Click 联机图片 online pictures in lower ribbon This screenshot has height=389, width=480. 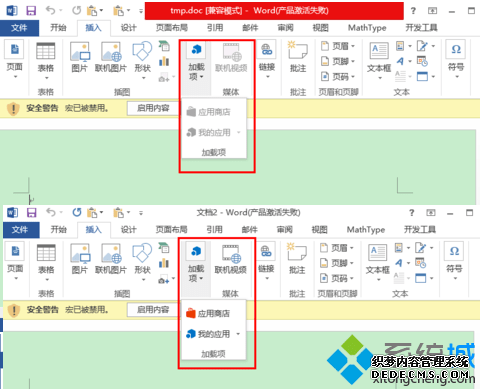(x=111, y=259)
